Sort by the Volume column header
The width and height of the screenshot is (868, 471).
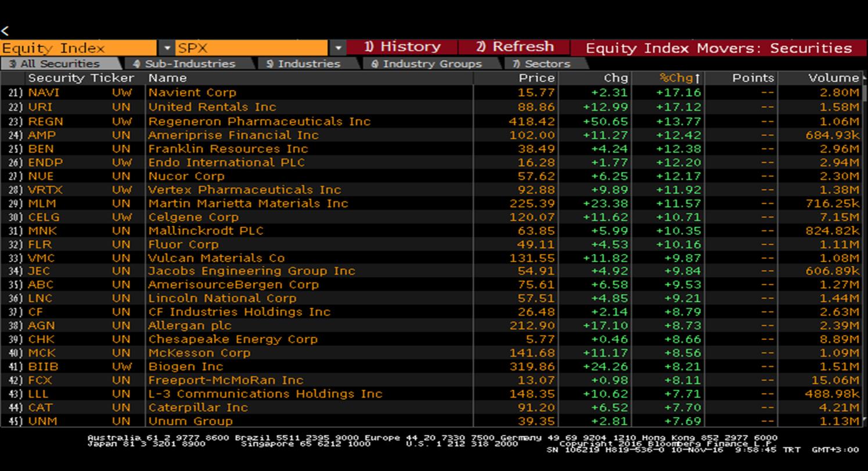click(834, 78)
